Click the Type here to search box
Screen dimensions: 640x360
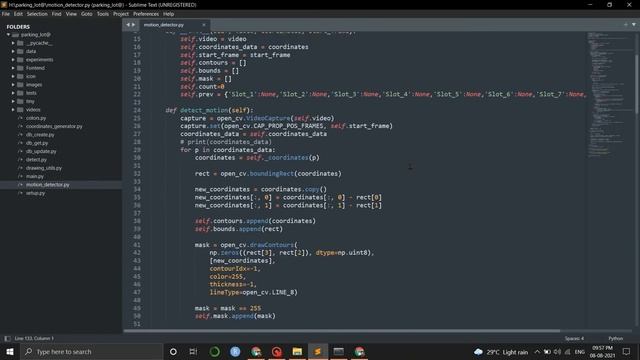[x=91, y=351]
